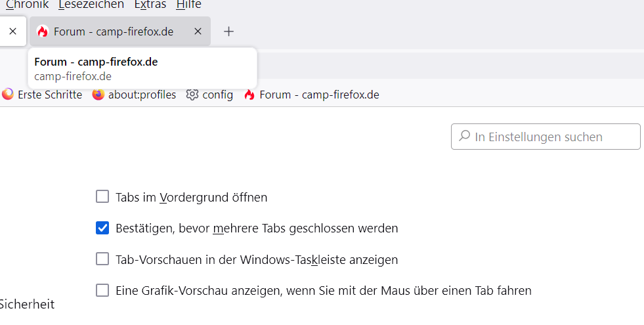Enable Grafik-Vorschau when hovering over a tab
644x325 pixels.
pos(102,290)
